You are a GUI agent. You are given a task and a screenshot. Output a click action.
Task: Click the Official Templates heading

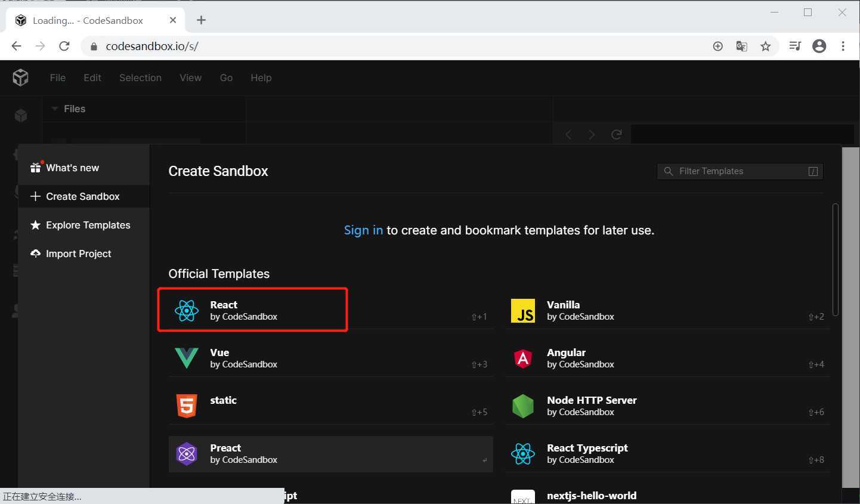(x=219, y=274)
